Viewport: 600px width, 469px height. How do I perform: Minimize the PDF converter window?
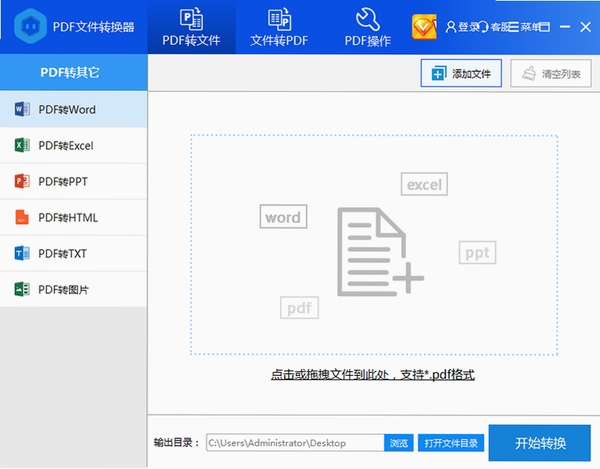tap(565, 27)
